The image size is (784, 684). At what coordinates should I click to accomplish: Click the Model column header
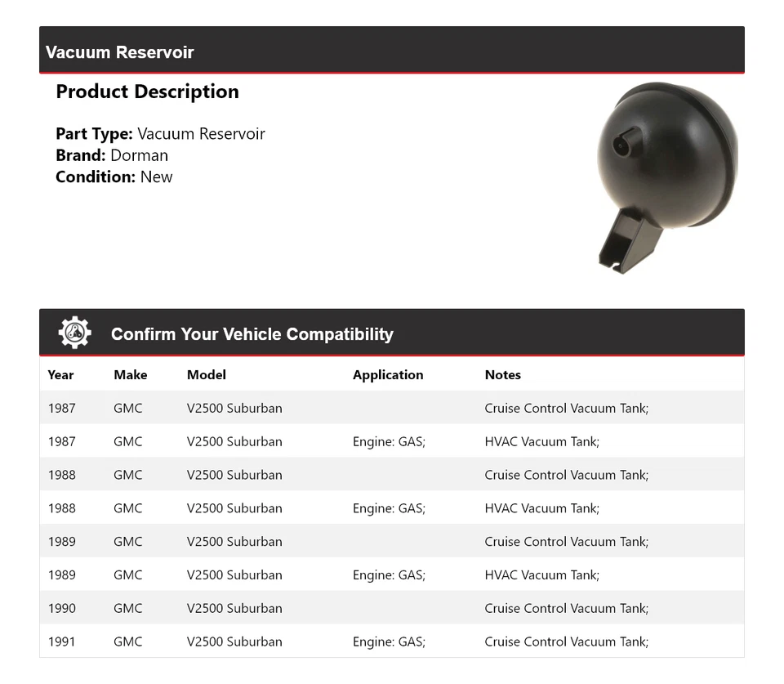tap(207, 375)
